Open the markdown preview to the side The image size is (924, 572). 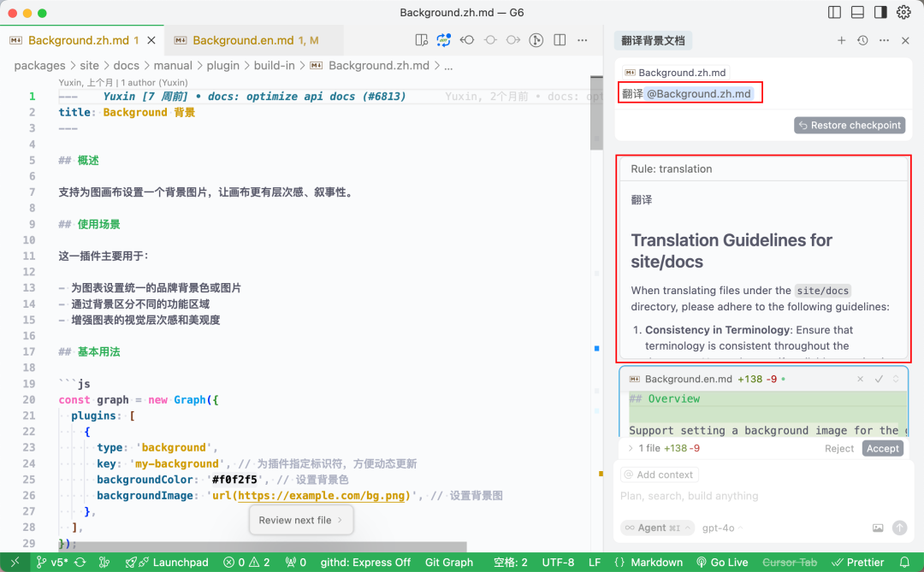421,40
